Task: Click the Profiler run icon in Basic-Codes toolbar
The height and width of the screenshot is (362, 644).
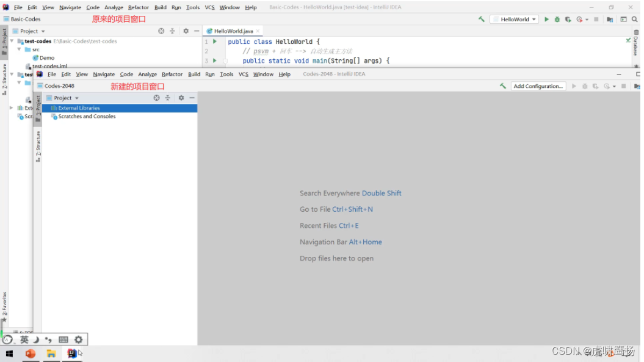Action: (x=579, y=20)
